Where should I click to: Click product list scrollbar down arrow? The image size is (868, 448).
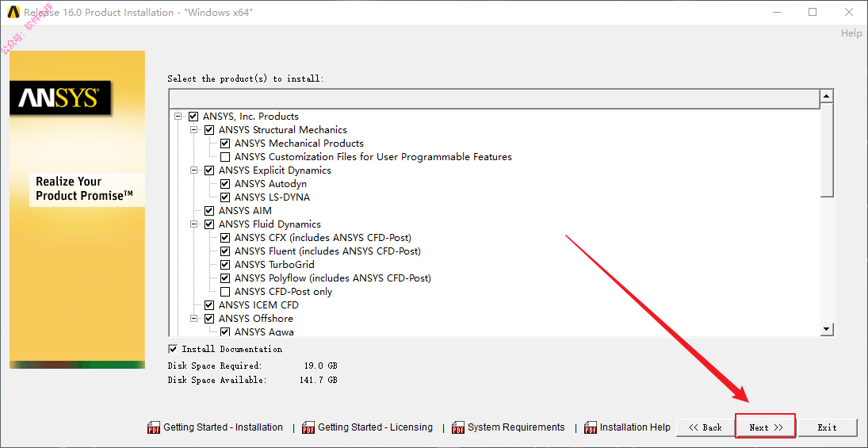(827, 329)
